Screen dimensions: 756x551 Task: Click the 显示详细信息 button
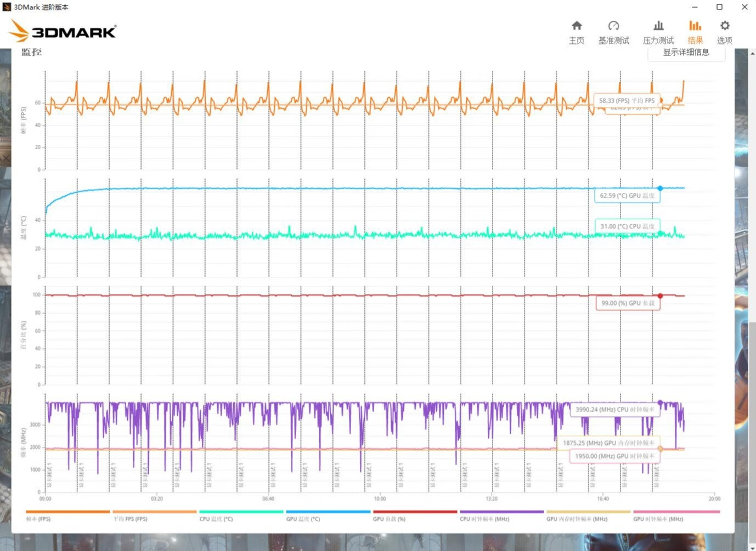(x=686, y=53)
